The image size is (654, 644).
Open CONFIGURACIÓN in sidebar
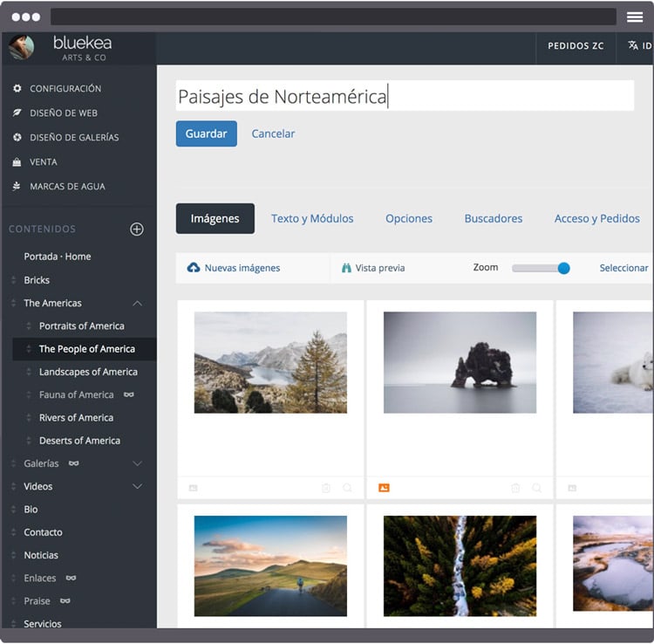pos(65,88)
